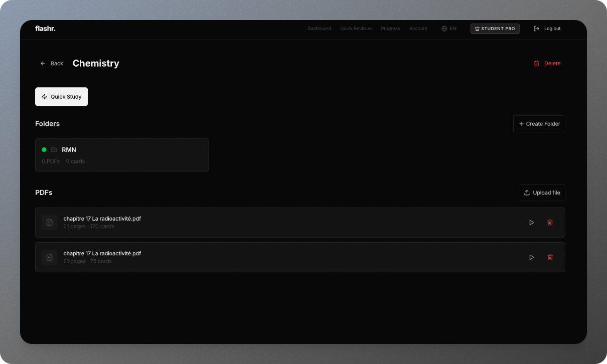Click the document icon of the first PDF
This screenshot has height=364, width=607.
pyautogui.click(x=49, y=222)
